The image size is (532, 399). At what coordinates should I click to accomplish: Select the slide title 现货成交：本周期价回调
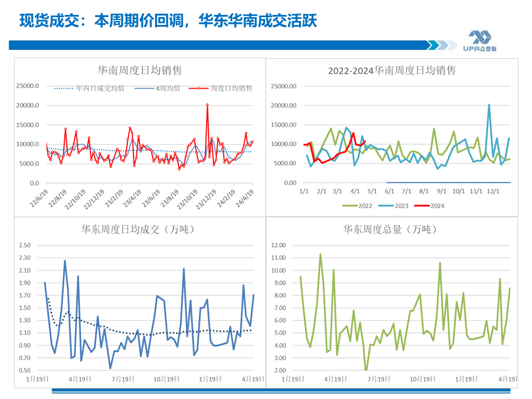click(103, 21)
